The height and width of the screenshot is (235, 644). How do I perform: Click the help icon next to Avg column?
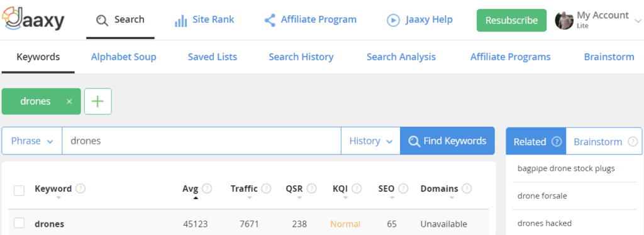point(207,189)
